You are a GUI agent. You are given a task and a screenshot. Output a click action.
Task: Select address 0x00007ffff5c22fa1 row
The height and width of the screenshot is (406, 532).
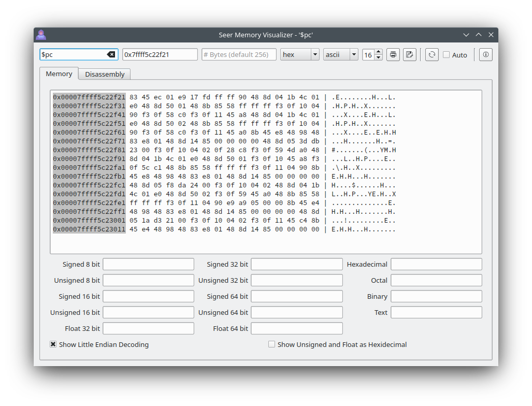(89, 168)
